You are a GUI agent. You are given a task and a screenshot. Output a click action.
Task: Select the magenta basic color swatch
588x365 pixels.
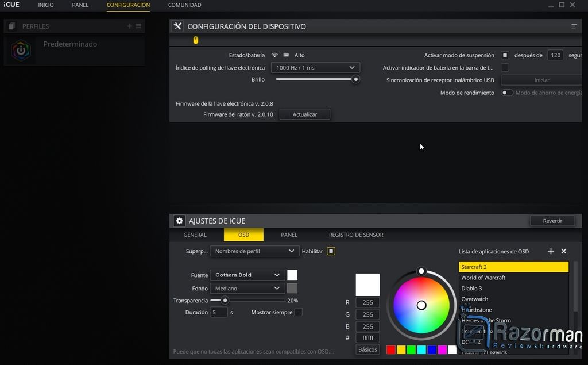[442, 349]
